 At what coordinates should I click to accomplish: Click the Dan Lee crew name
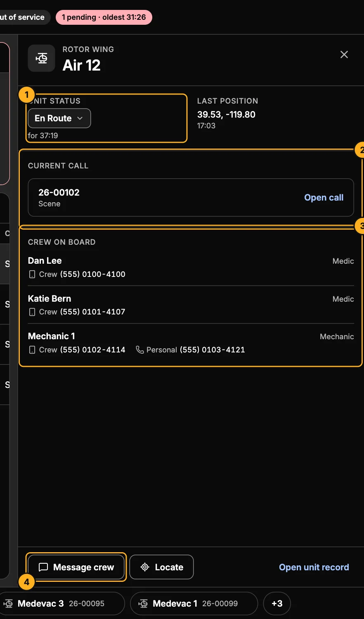click(x=45, y=261)
